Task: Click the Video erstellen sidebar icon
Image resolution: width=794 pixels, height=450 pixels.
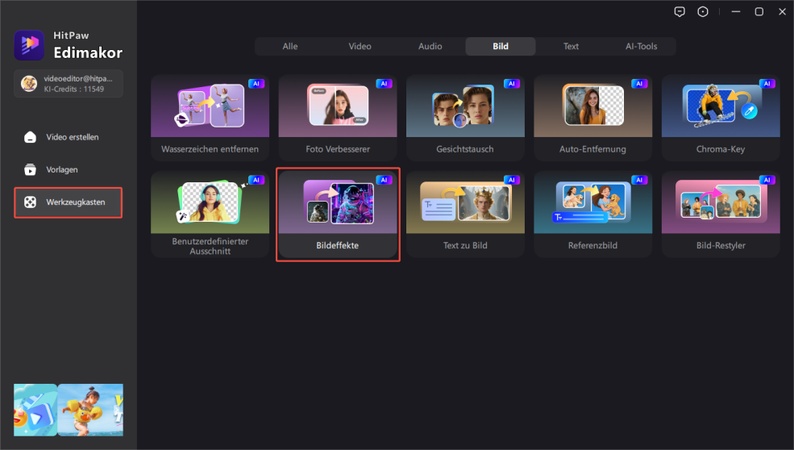Action: (30, 137)
